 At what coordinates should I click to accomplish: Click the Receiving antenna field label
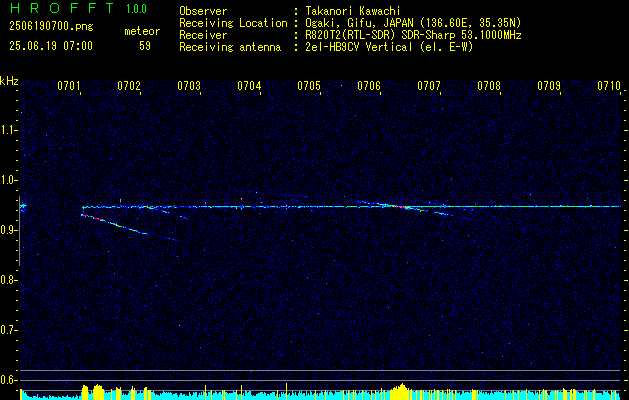pos(230,47)
